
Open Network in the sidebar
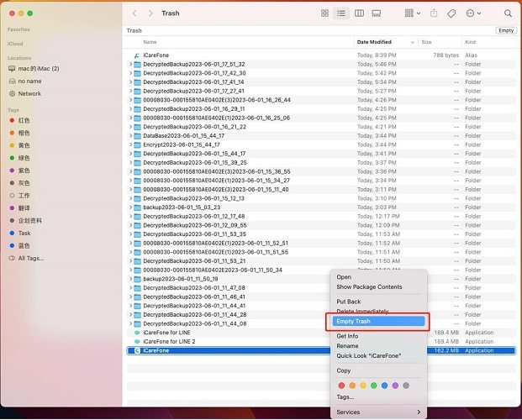click(25, 94)
